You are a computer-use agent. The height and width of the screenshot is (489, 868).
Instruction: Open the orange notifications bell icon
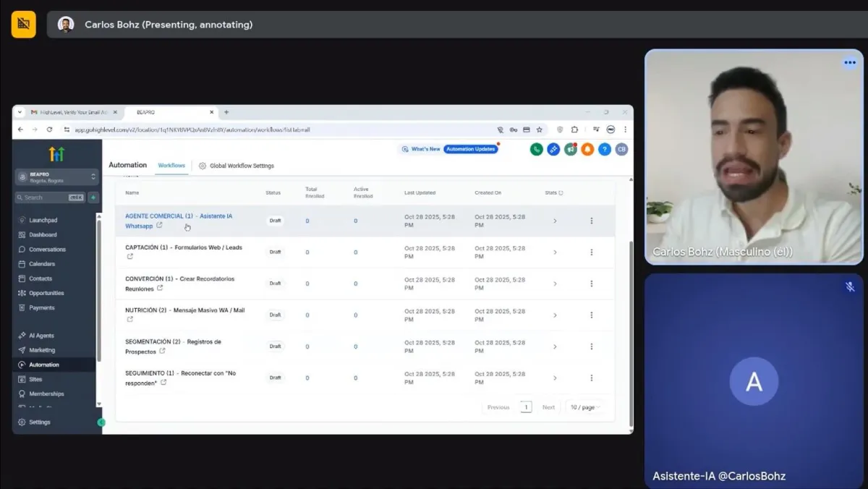587,150
